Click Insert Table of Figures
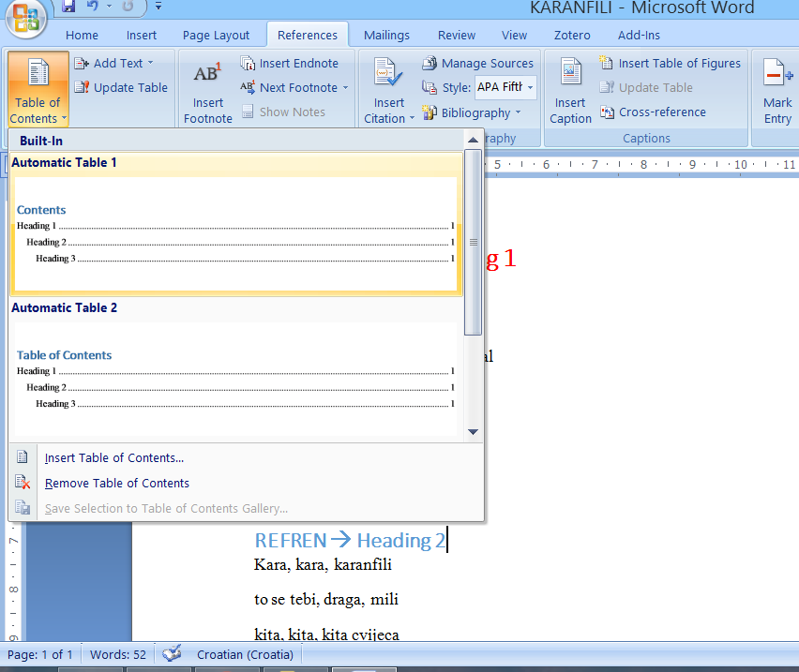Image resolution: width=799 pixels, height=672 pixels. [x=670, y=63]
